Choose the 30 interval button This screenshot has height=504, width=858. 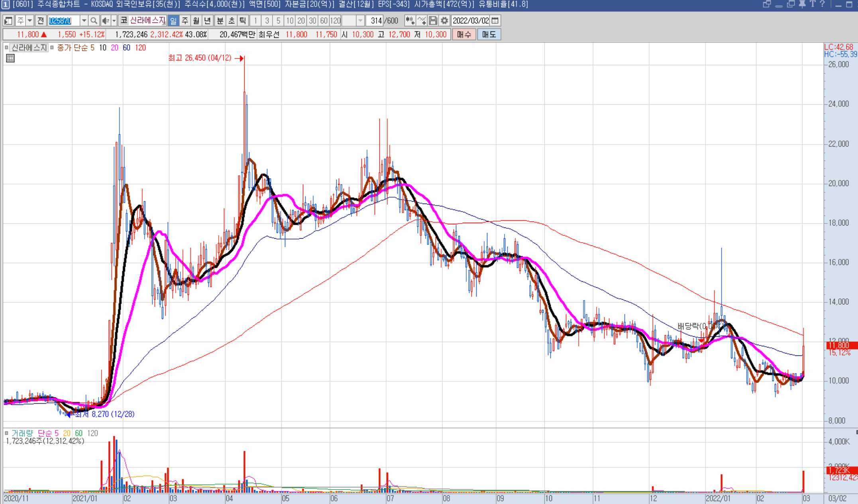pyautogui.click(x=312, y=21)
